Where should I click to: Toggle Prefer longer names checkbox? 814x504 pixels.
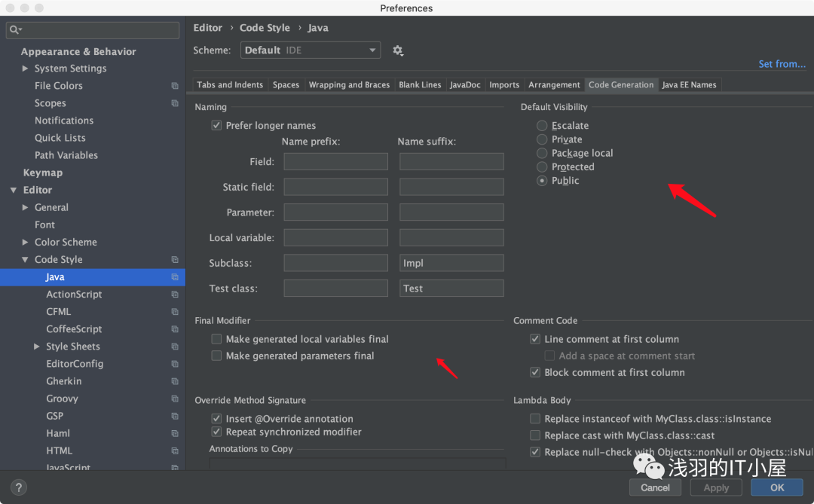216,125
